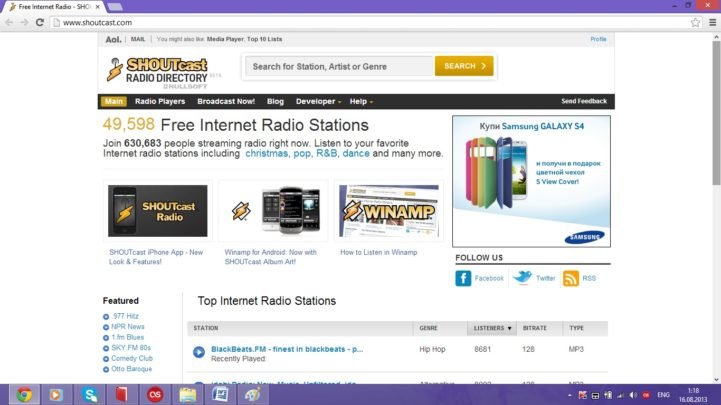Switch to the Free Internet Radio tab
Viewport: 721px width, 405px height.
pyautogui.click(x=54, y=7)
